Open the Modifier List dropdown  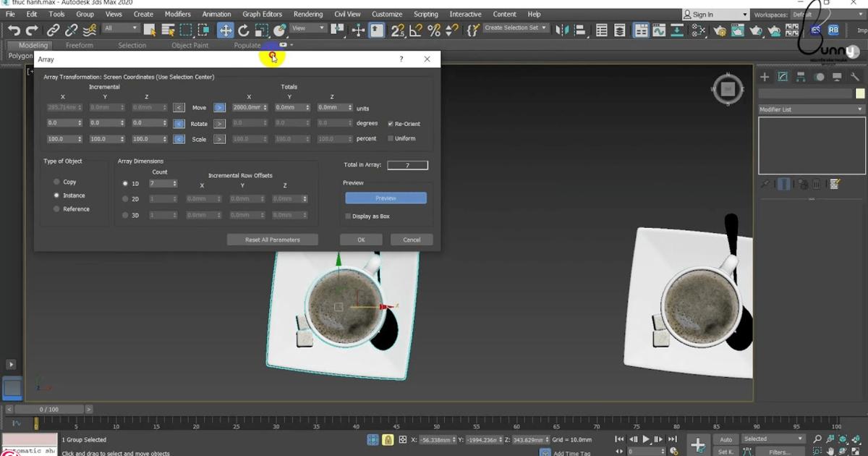click(x=810, y=109)
